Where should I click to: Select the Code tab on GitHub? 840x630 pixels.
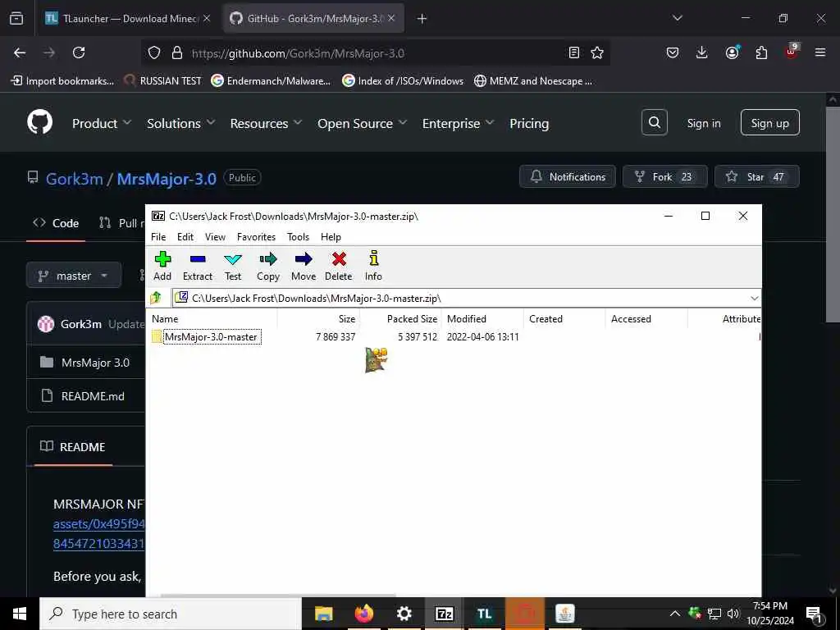[x=56, y=223]
